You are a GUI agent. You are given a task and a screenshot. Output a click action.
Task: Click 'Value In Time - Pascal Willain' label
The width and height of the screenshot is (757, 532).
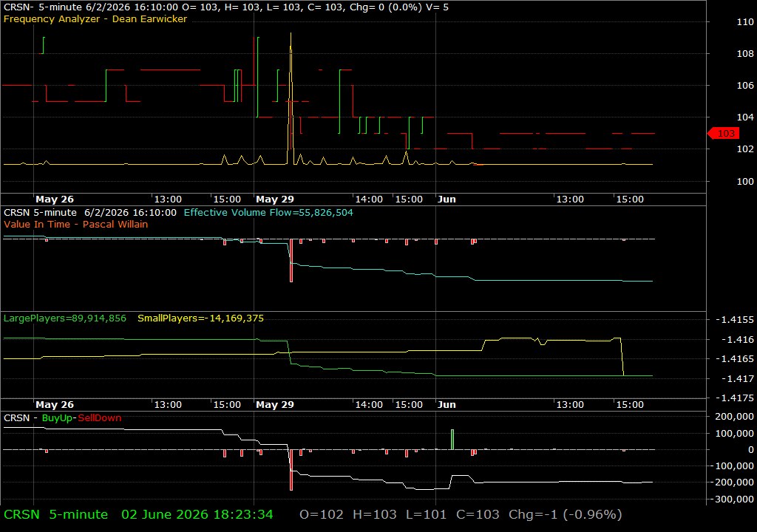tap(76, 224)
